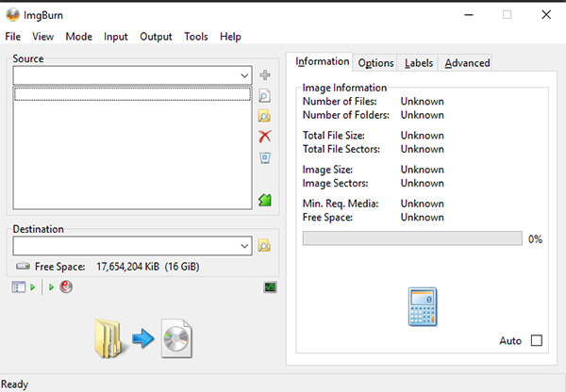
Task: Open the Input menu
Action: [x=116, y=37]
